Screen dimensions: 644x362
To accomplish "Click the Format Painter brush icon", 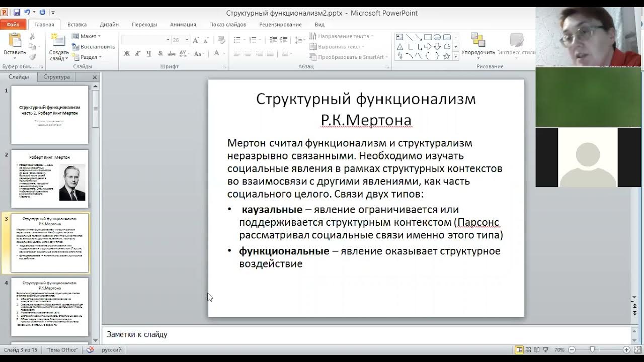I will (32, 57).
